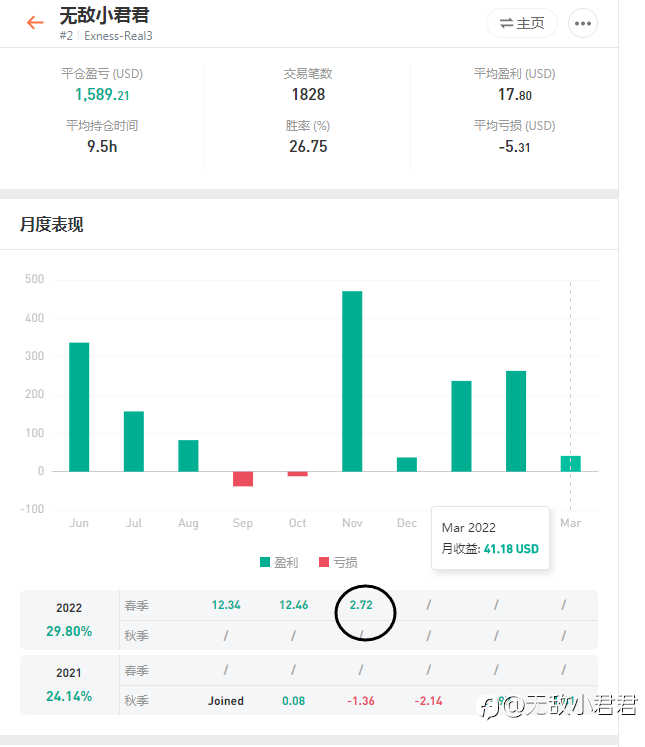Screen dimensions: 645x747
Task: Select the July profit bar
Action: tap(134, 441)
